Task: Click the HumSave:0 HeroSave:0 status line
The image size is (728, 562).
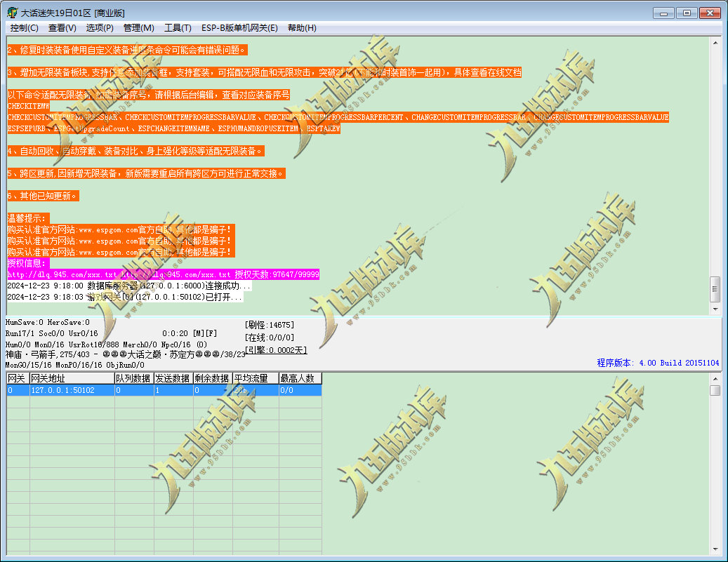Action: [47, 322]
